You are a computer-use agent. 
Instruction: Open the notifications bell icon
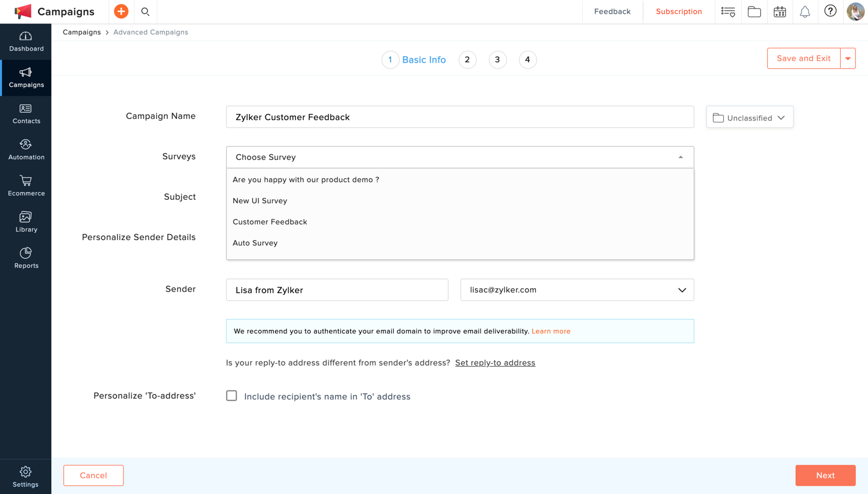pos(805,11)
